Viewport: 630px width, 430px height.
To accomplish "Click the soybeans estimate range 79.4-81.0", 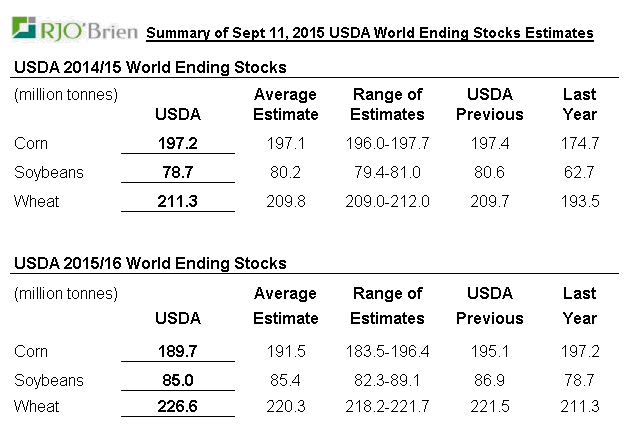I will (388, 173).
